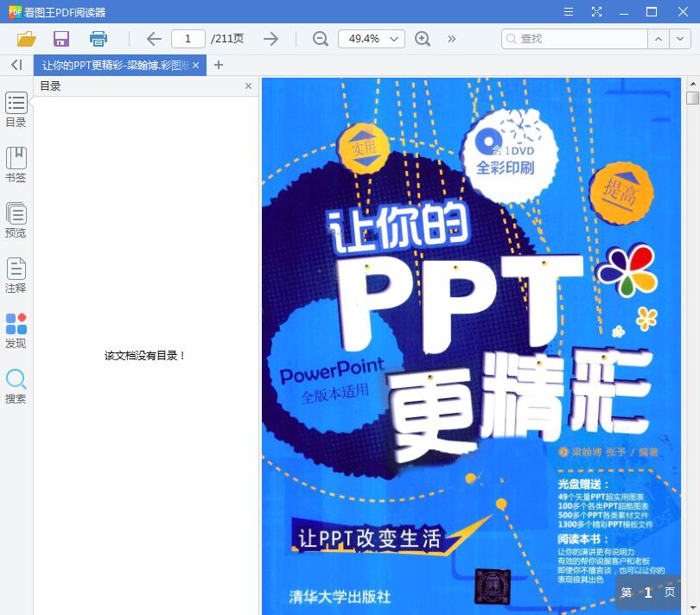Image resolution: width=700 pixels, height=615 pixels.
Task: Close the 让你的PPT更精彩 document tab
Action: (196, 65)
